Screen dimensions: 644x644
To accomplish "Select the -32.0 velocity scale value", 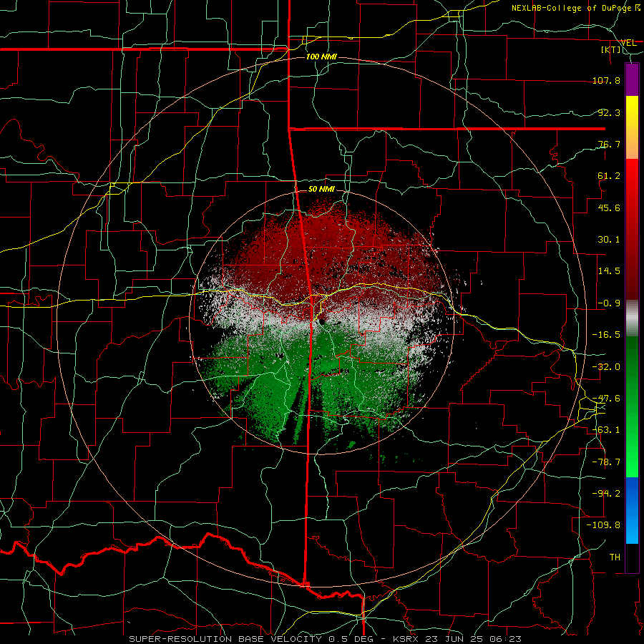I will (607, 367).
